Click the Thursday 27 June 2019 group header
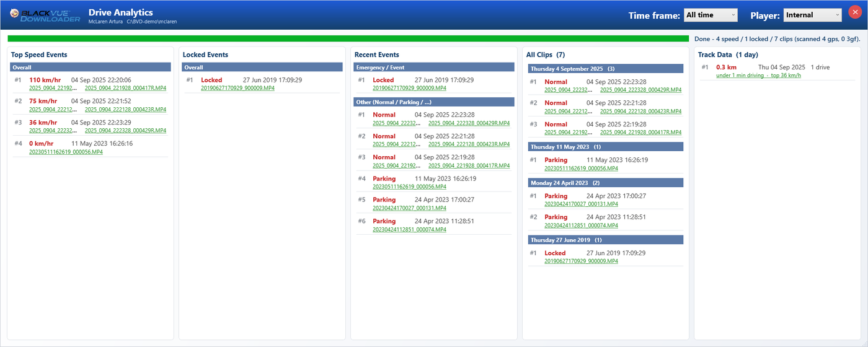Image resolution: width=868 pixels, height=347 pixels. [606, 240]
